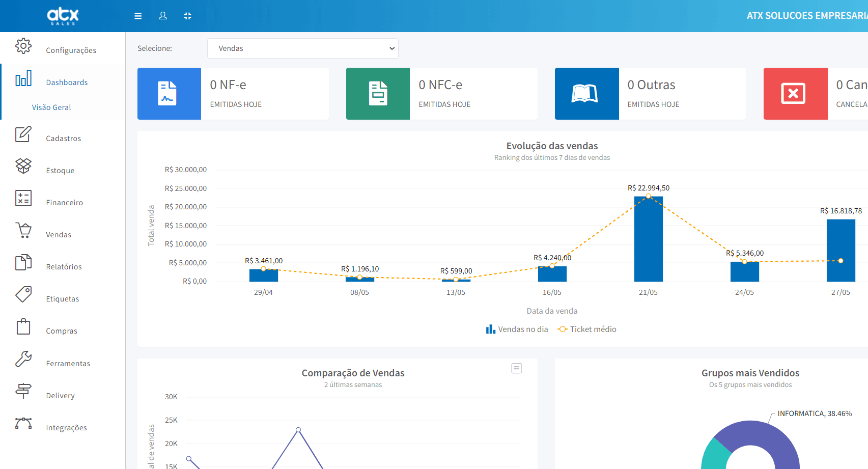
Task: Click the Canceladas red X icon tile
Action: coord(795,94)
